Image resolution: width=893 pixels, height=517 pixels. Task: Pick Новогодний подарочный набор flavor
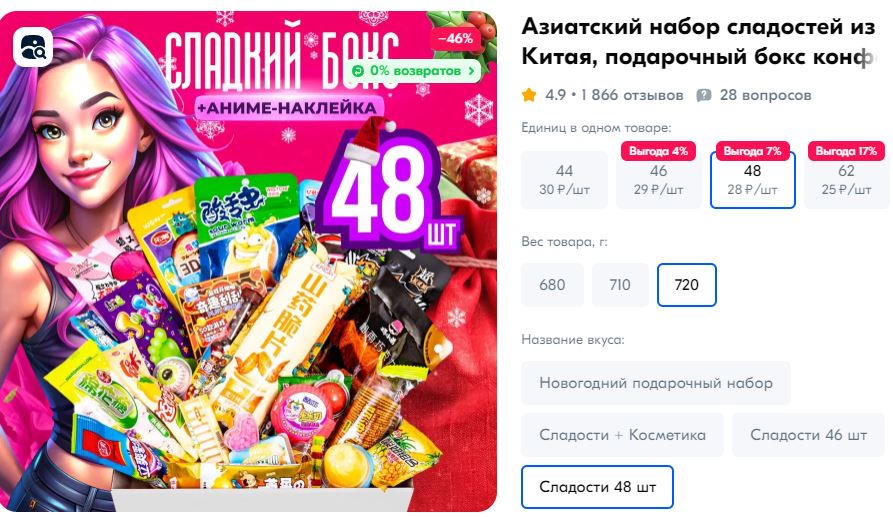tap(656, 383)
